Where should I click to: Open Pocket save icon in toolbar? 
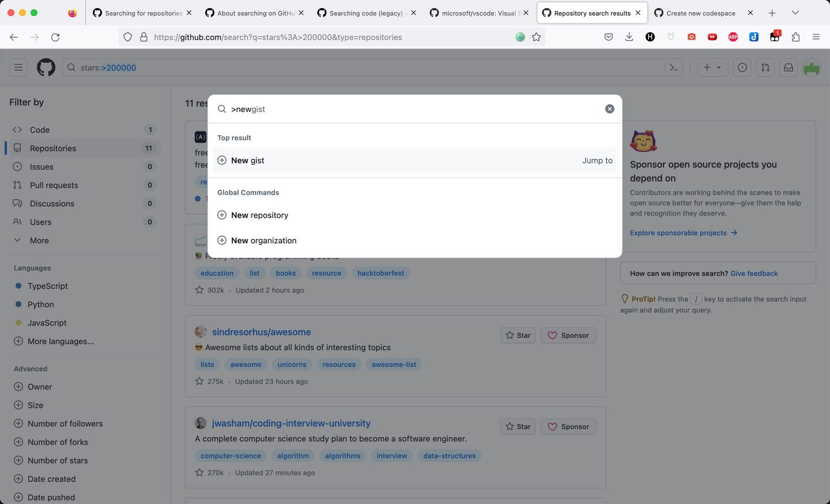tap(609, 37)
